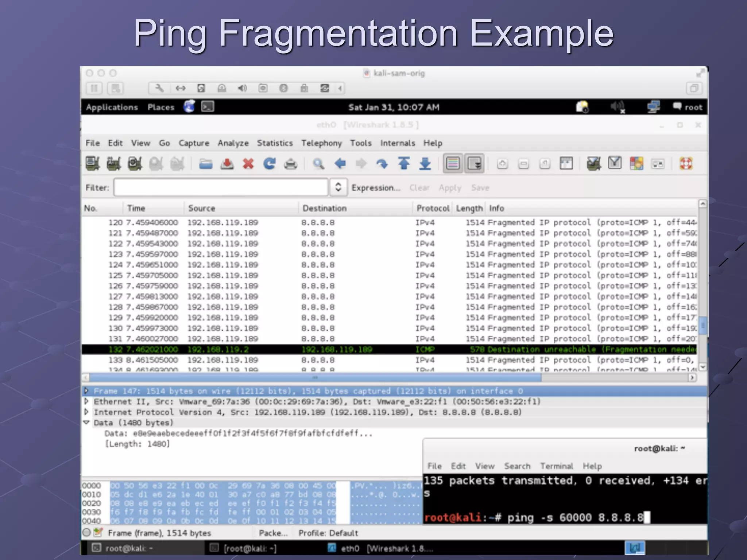
Task: Open coloring rules editor
Action: 636,163
